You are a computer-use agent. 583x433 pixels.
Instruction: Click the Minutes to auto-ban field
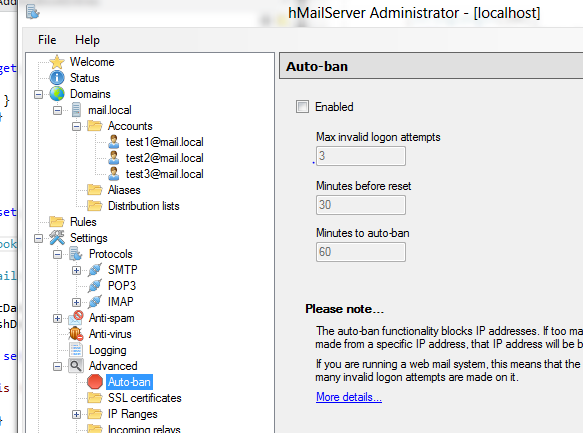point(361,252)
